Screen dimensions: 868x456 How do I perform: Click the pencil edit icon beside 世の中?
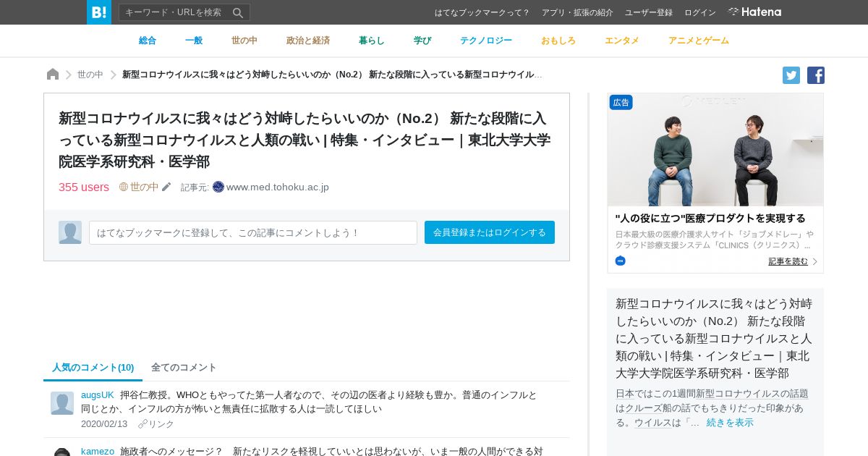166,187
